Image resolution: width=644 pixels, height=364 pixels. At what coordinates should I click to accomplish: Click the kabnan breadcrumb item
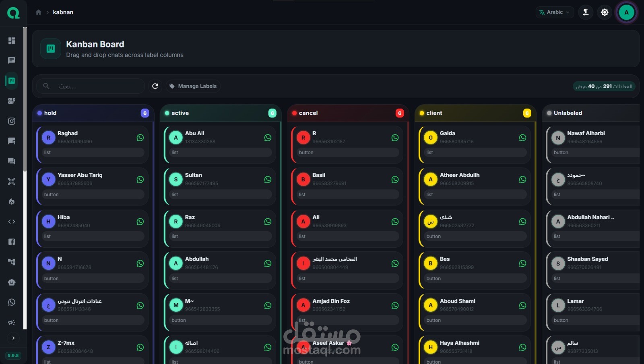pos(63,12)
